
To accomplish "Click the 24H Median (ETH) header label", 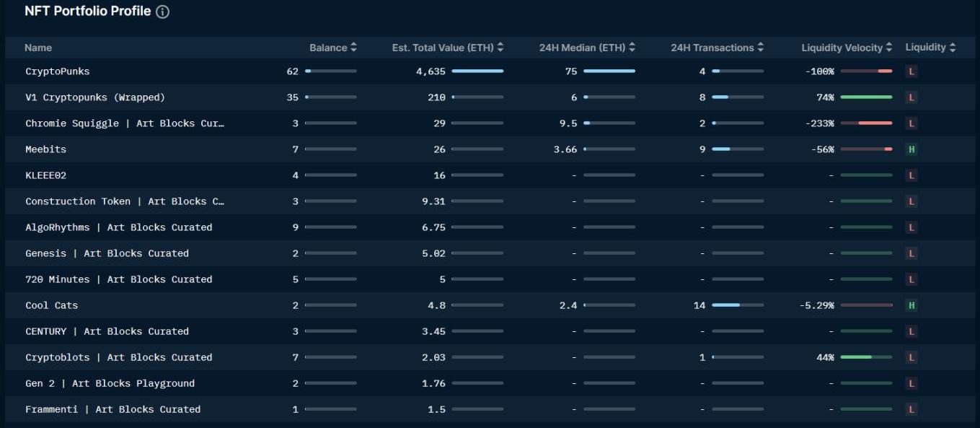I will click(x=582, y=48).
